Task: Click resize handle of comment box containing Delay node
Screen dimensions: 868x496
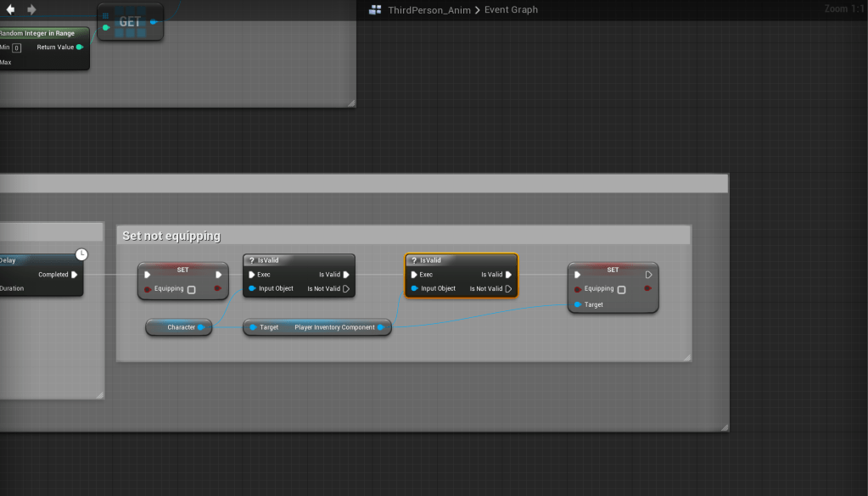Action: click(99, 395)
